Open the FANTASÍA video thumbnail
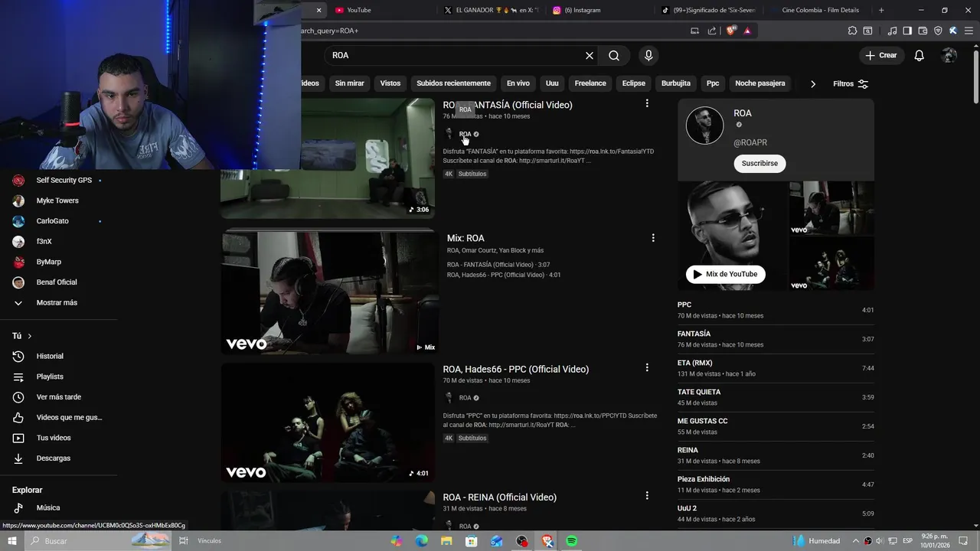Screen dimensions: 980x551 [328, 158]
